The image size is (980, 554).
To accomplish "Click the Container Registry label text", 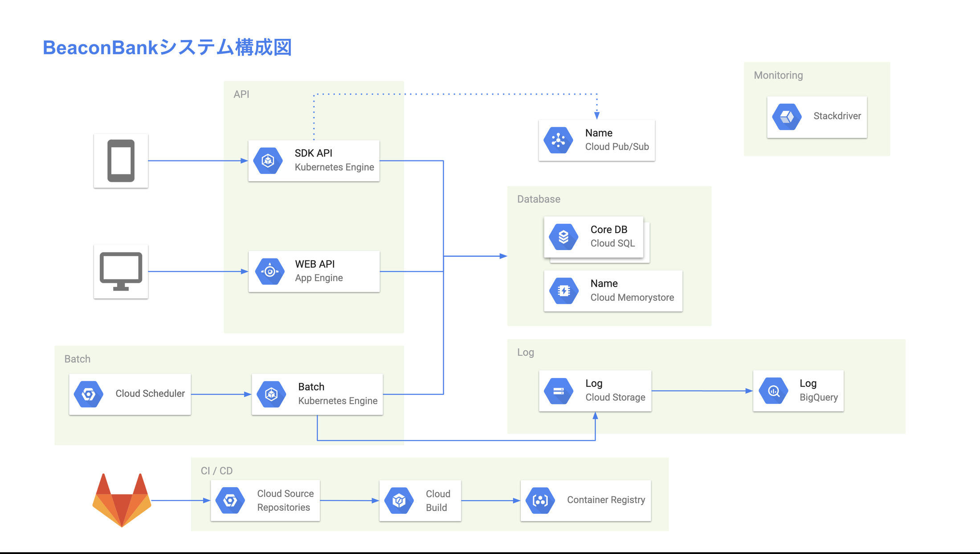I will tap(606, 500).
